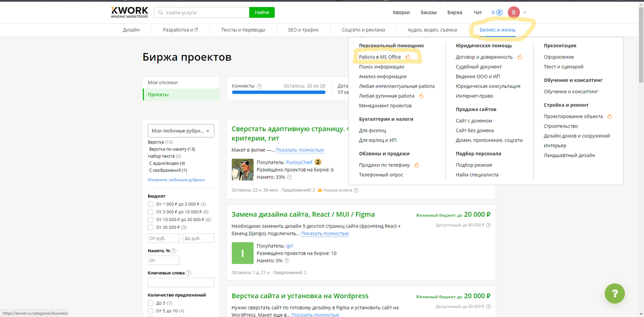
Task: Open the green help chat bubble
Action: [614, 293]
